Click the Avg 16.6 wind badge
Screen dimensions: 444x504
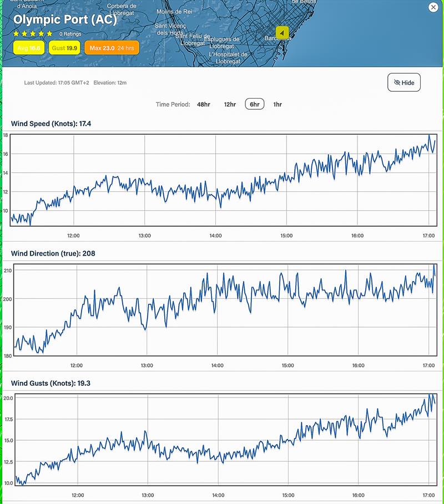pyautogui.click(x=29, y=48)
